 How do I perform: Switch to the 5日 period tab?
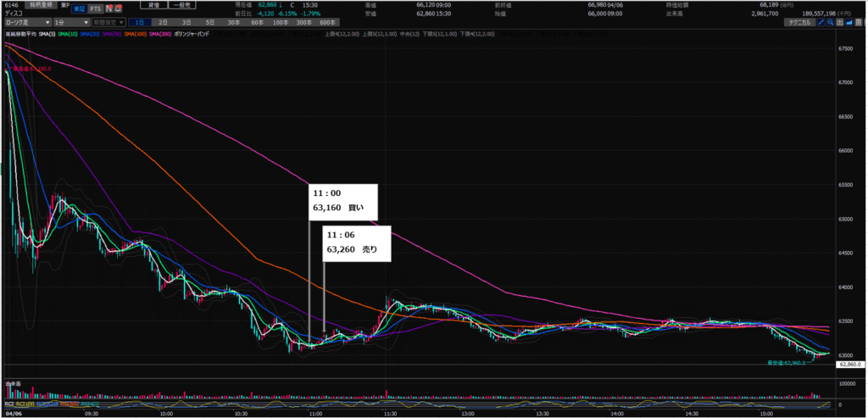209,22
